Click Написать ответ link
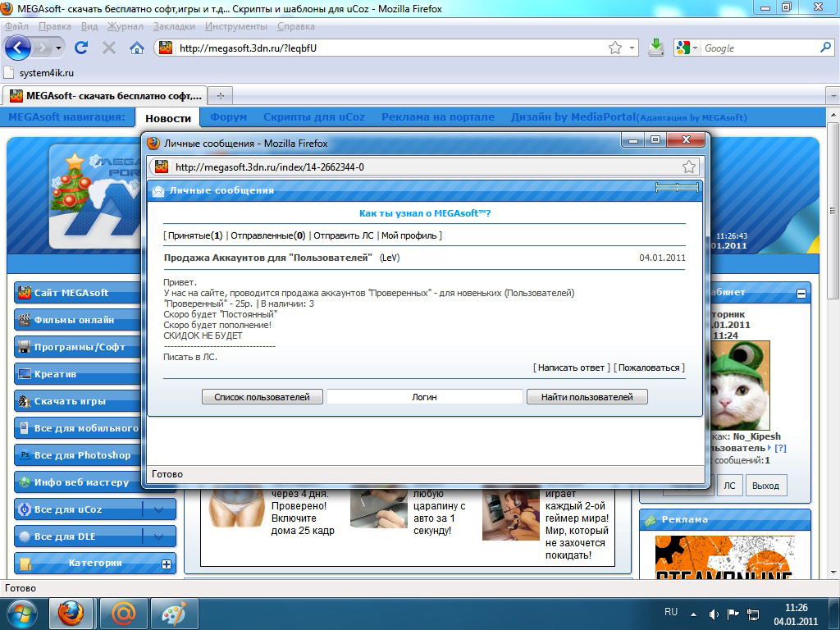840x630 pixels. (571, 367)
